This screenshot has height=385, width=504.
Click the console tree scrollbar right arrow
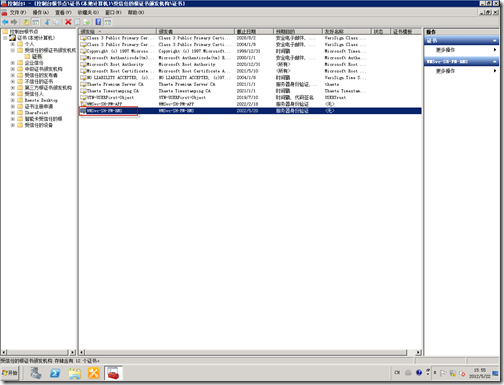coord(73,352)
